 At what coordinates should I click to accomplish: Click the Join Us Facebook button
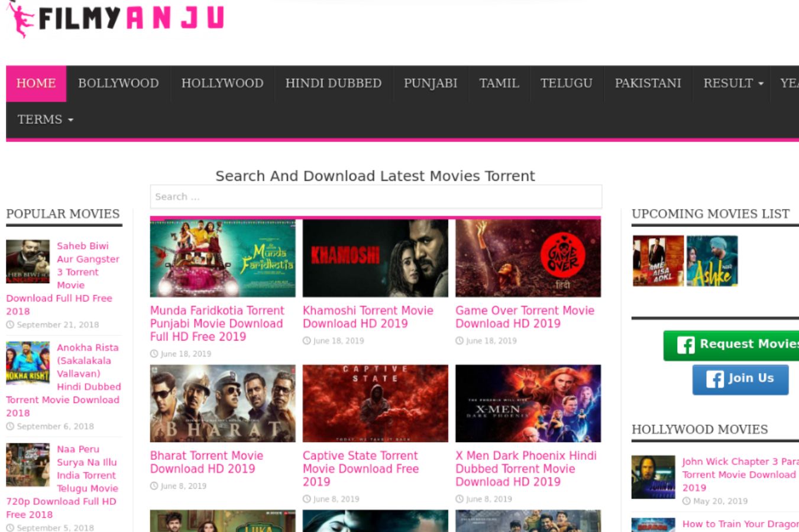(740, 379)
